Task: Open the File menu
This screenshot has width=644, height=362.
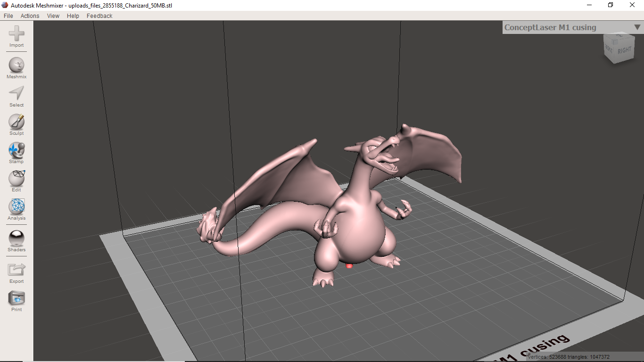Action: pyautogui.click(x=8, y=16)
